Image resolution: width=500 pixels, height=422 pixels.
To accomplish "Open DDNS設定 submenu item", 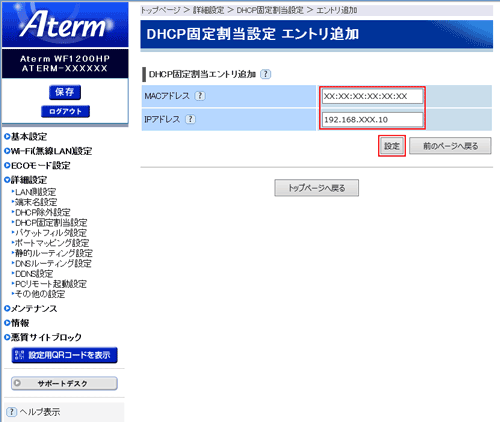I will click(x=32, y=274).
